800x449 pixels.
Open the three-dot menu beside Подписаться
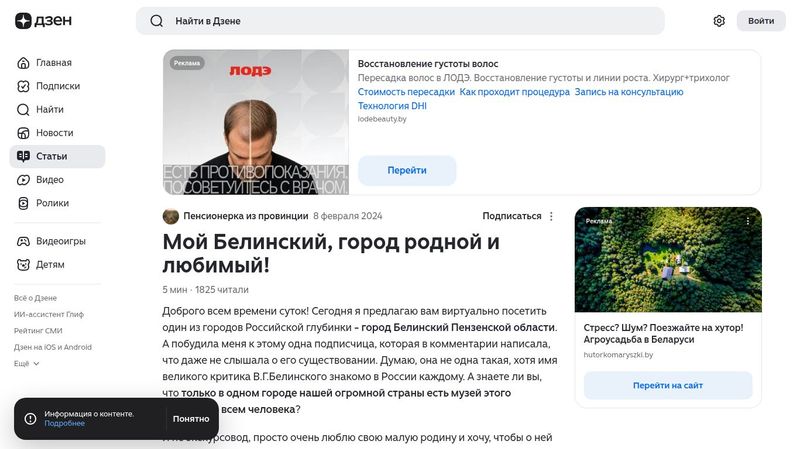(551, 216)
